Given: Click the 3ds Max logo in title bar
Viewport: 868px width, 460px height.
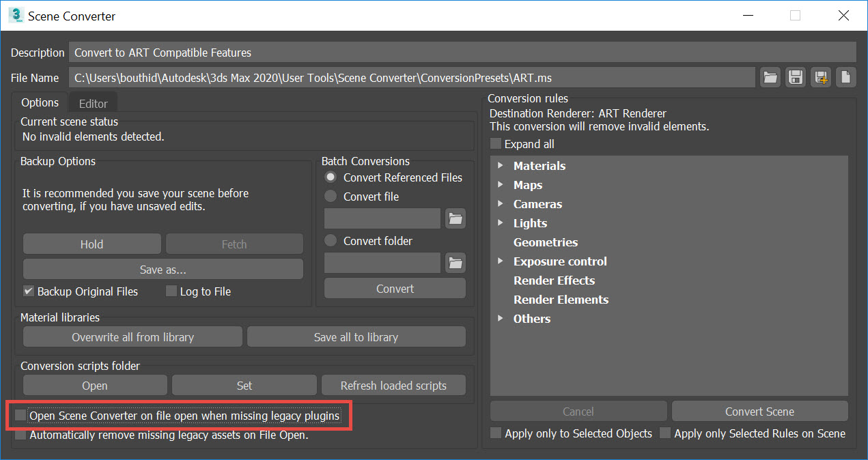Looking at the screenshot, I should coord(15,16).
